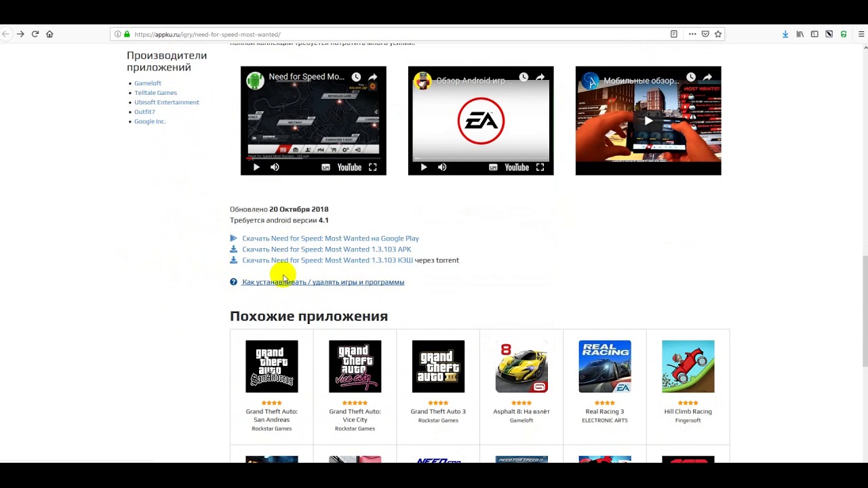Open the Ubisoft Entertainment developer link
868x488 pixels.
(x=167, y=102)
